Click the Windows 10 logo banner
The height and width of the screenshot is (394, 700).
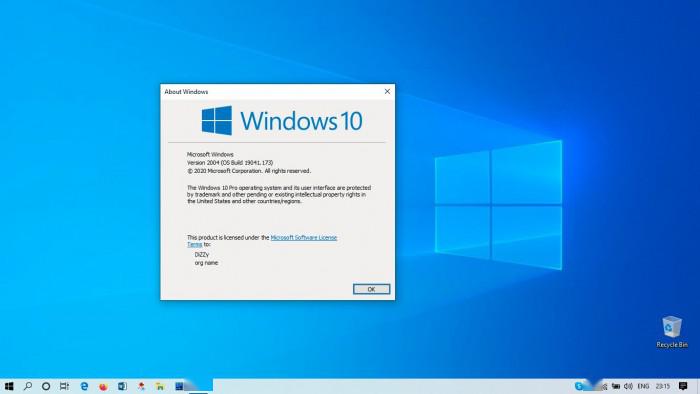[282, 120]
